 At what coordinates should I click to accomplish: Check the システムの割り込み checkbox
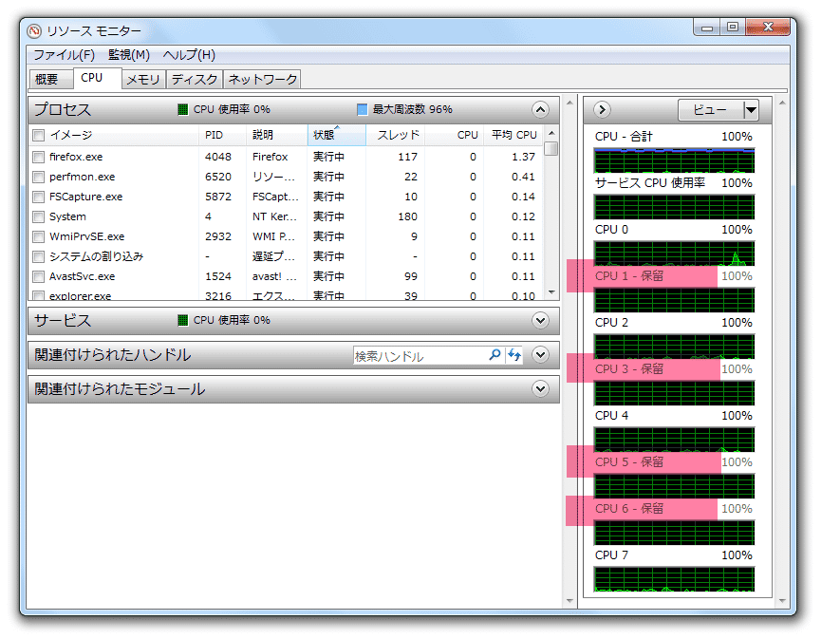point(38,256)
